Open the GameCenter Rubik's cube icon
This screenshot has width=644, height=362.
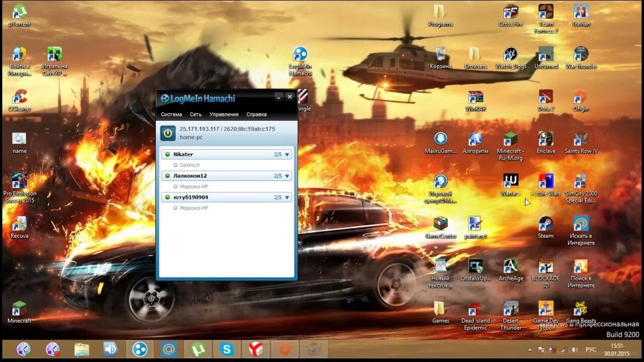440,227
